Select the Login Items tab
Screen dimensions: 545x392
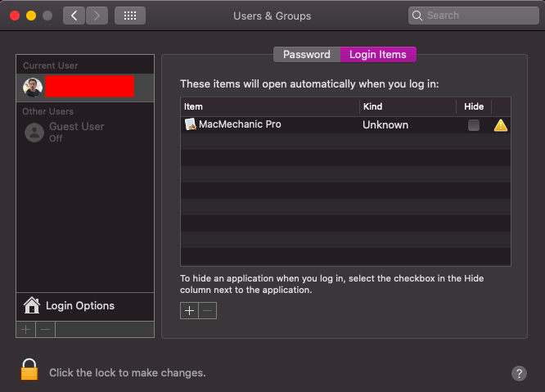378,55
